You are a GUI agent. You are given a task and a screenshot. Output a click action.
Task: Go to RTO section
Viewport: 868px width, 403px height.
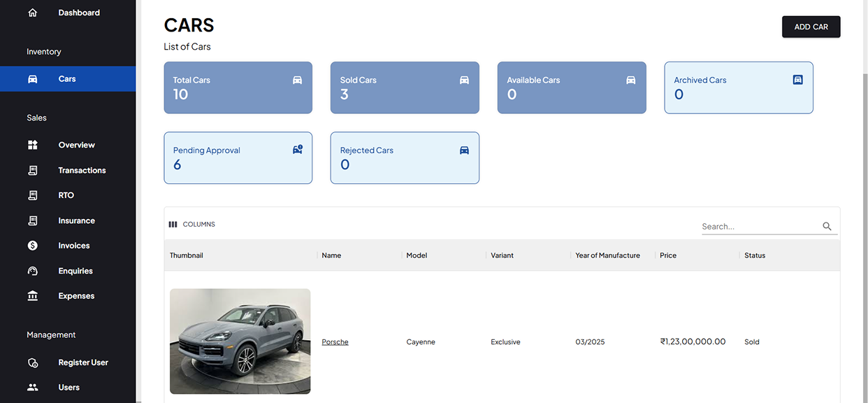tap(66, 195)
